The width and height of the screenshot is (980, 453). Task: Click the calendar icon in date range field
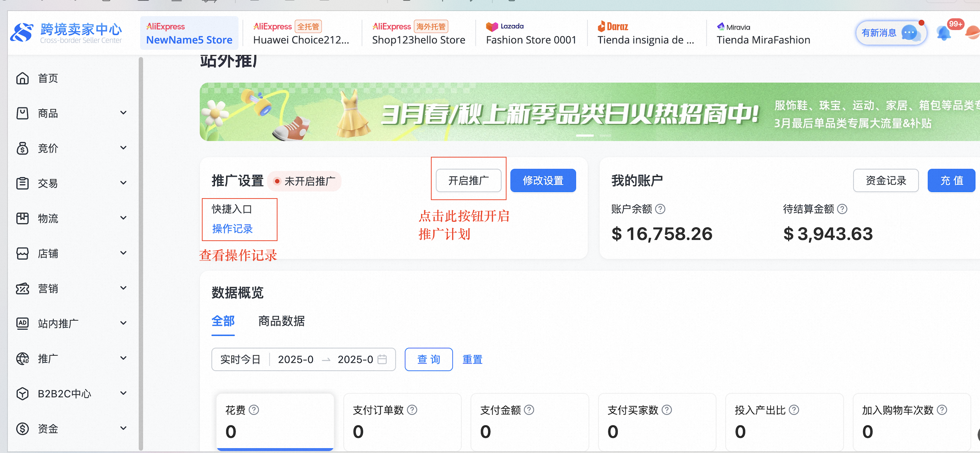pyautogui.click(x=382, y=359)
